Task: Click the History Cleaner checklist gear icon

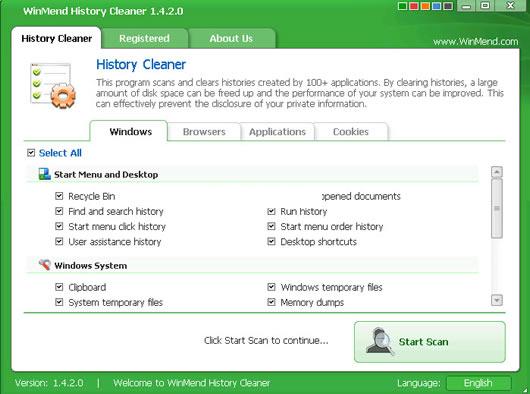Action: point(53,86)
